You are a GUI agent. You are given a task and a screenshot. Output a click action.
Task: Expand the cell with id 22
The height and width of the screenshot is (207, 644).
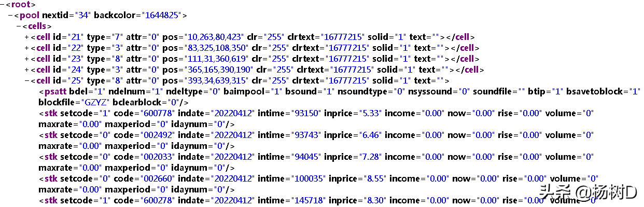(27, 48)
